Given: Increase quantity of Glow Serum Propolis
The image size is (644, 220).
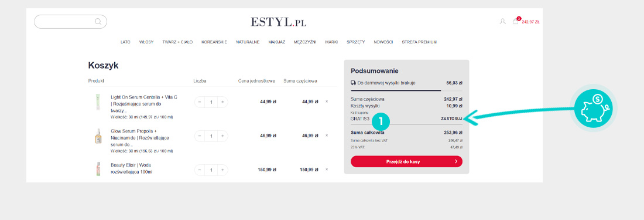Looking at the screenshot, I should [222, 136].
